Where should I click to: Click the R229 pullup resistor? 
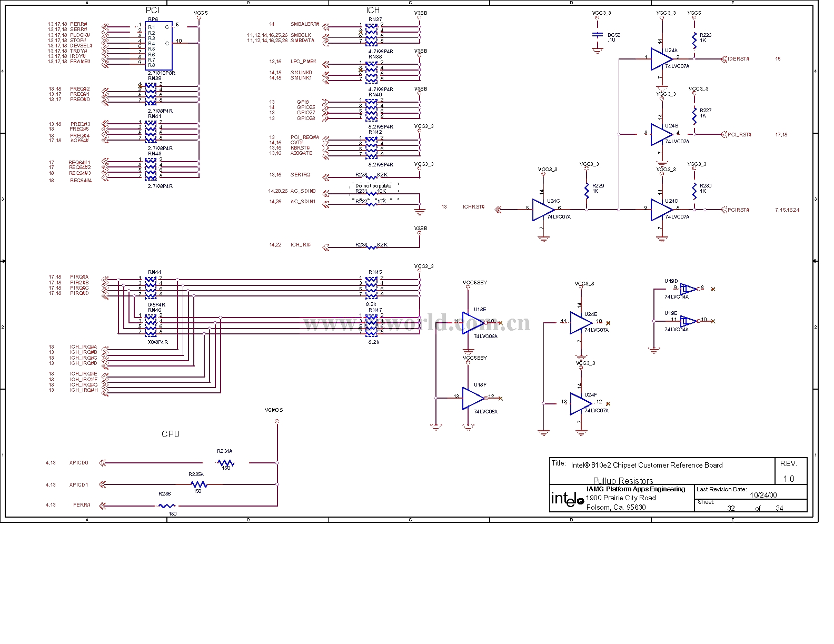coord(587,190)
